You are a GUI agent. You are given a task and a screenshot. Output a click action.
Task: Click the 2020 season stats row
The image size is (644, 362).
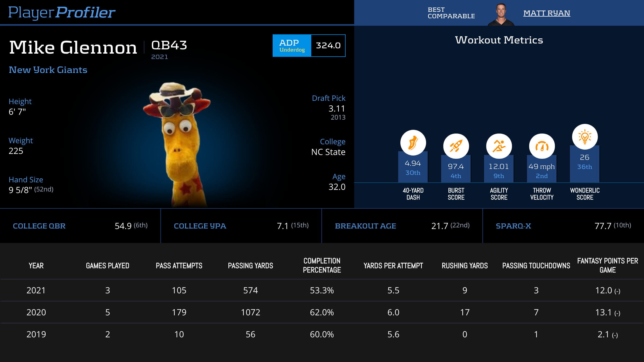pos(322,312)
